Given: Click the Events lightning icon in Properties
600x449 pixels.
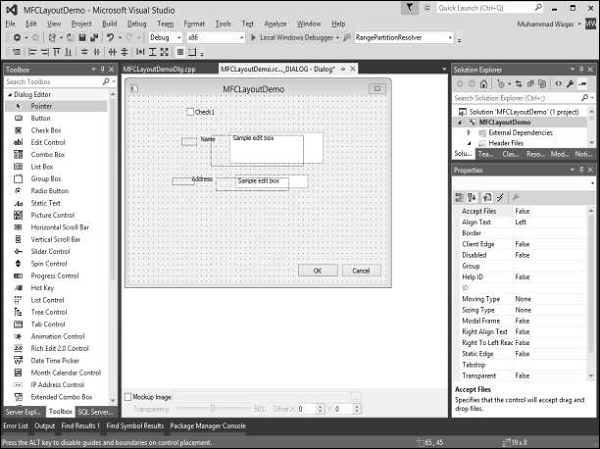Looking at the screenshot, I should [x=498, y=197].
